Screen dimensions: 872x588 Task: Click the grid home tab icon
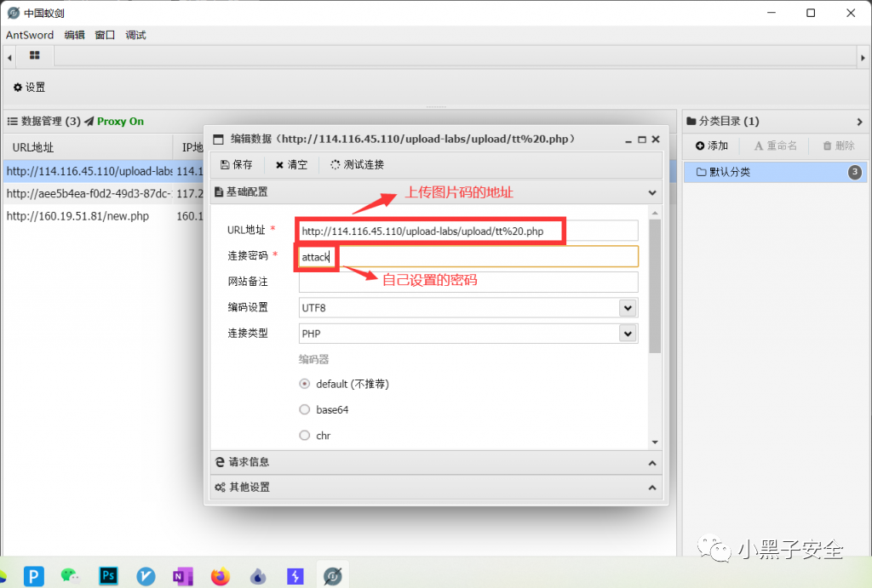(35, 55)
